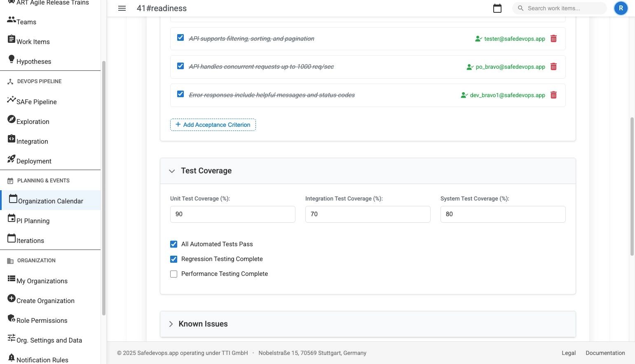Delete the 'API supports filtering' acceptance criterion

click(553, 38)
